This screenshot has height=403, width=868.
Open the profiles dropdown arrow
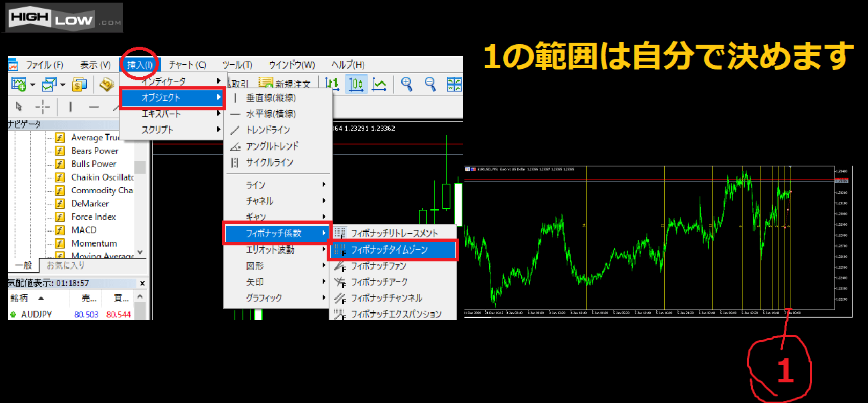(63, 85)
